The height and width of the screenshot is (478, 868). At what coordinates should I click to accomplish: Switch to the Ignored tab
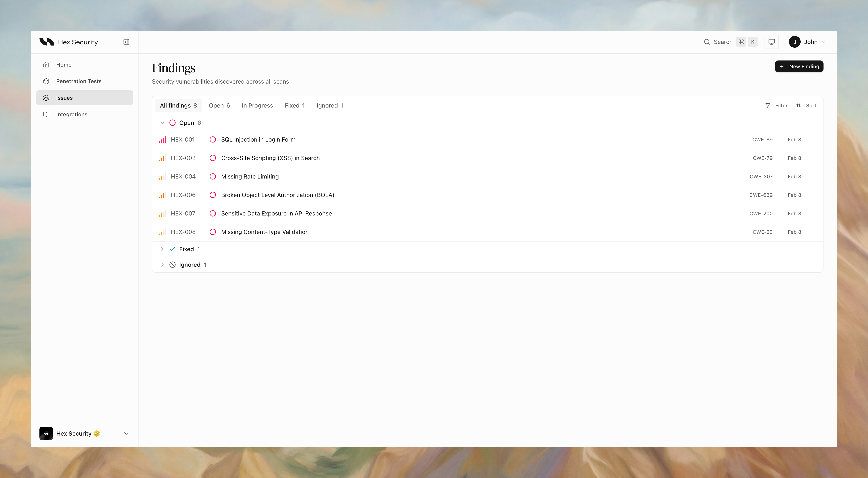[329, 105]
